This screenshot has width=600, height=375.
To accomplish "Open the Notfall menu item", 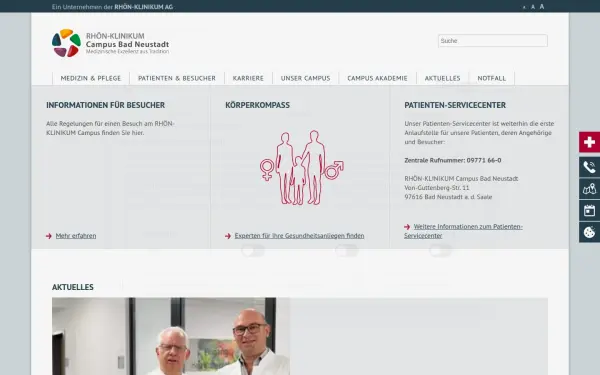I will (492, 78).
